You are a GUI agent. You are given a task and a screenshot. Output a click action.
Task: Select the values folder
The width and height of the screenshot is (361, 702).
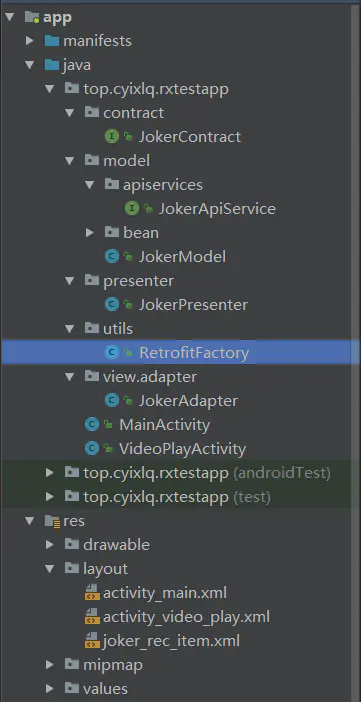[x=105, y=689]
